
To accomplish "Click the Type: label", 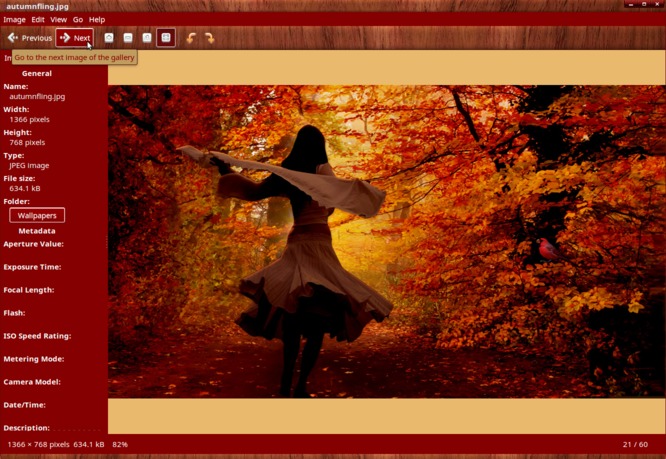I will [x=14, y=155].
